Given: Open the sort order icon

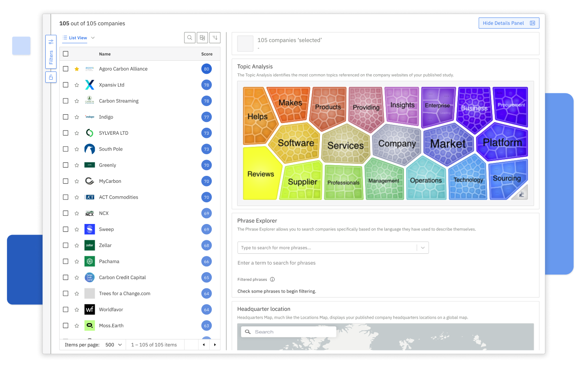Looking at the screenshot, I should [215, 38].
